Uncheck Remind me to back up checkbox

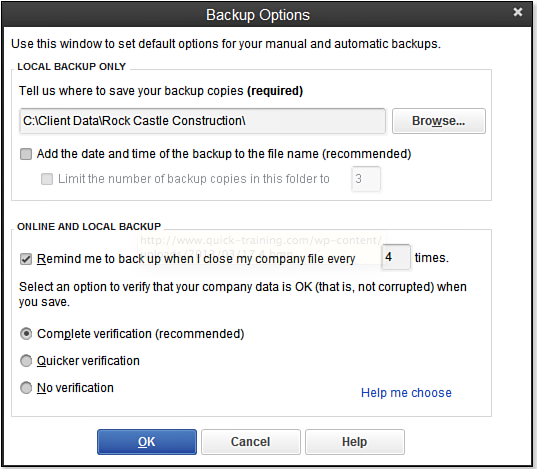click(26, 259)
